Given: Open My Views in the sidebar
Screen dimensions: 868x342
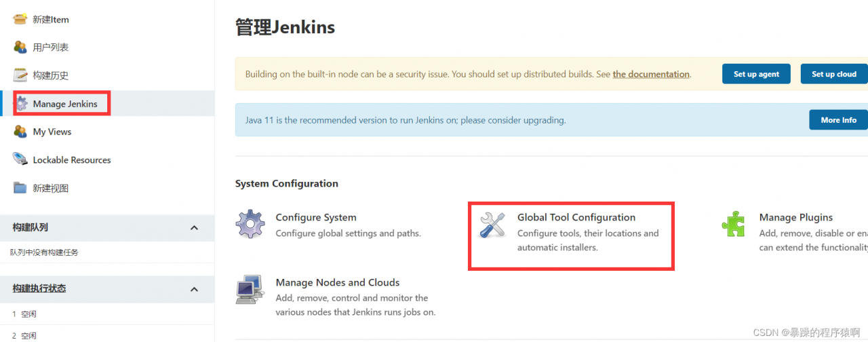Looking at the screenshot, I should (x=52, y=132).
